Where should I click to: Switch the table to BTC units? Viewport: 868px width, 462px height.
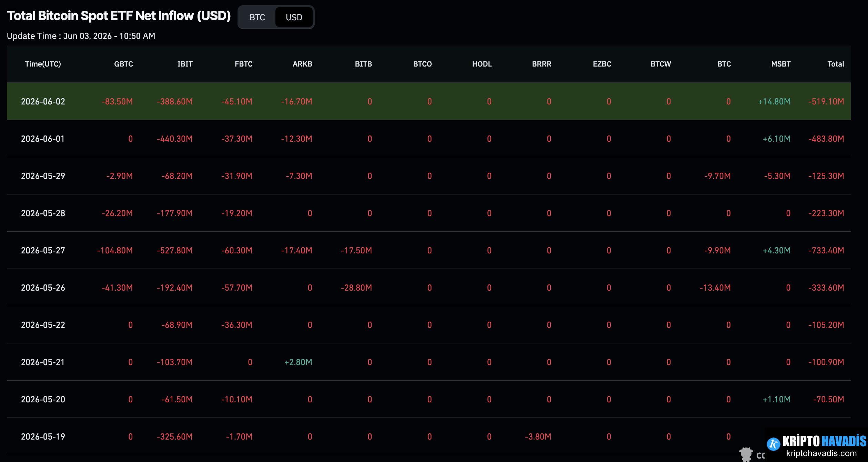point(257,17)
